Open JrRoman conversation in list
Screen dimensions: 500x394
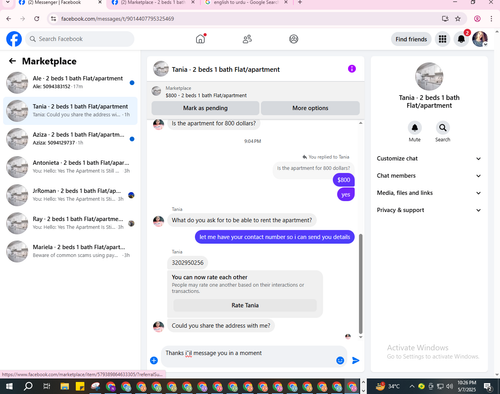[70, 195]
